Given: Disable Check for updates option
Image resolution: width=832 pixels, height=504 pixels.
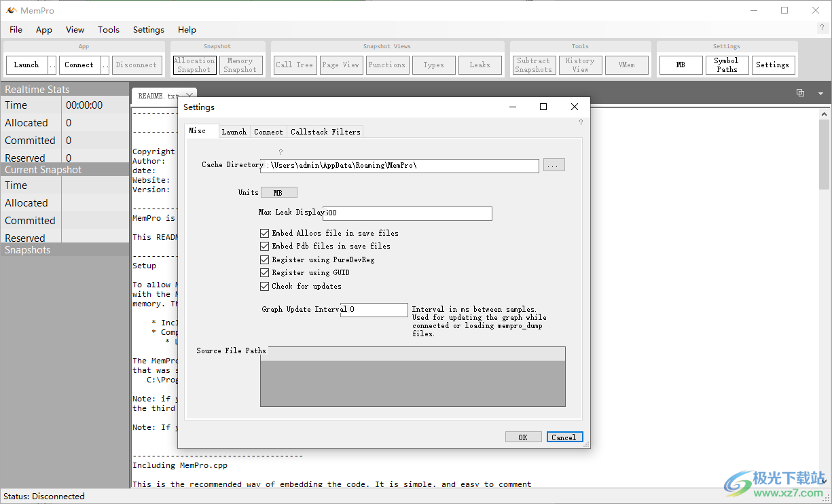Looking at the screenshot, I should [x=265, y=286].
